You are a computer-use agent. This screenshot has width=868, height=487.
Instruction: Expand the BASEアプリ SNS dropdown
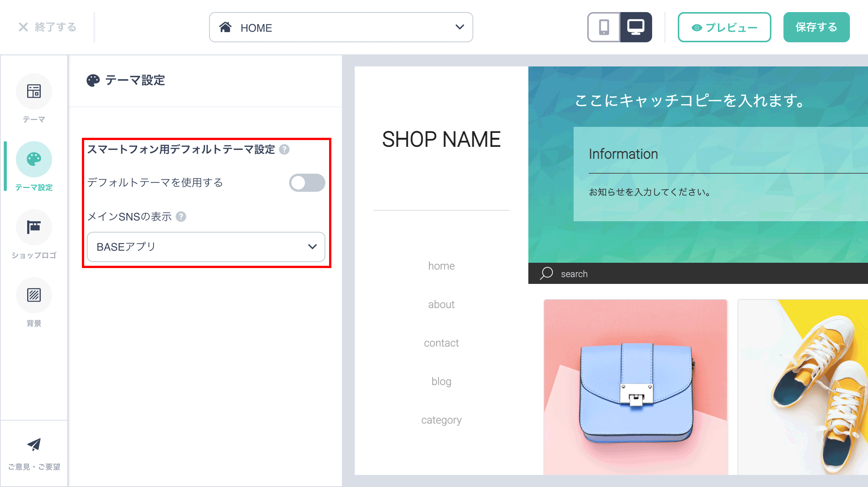point(206,247)
